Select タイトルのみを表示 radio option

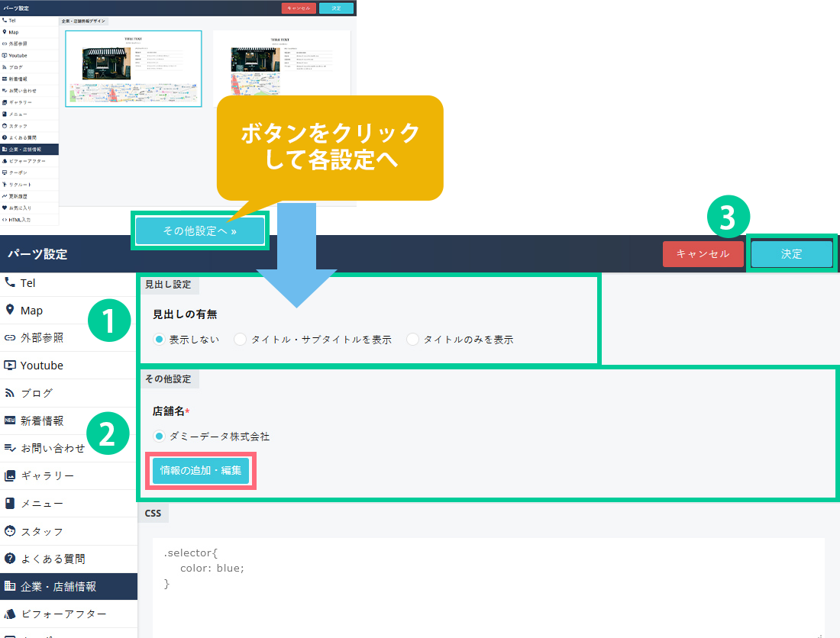(413, 340)
